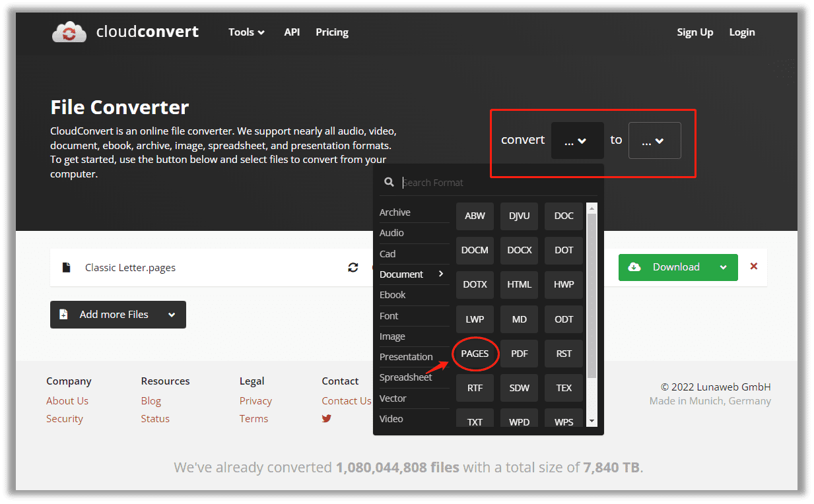Image resolution: width=814 pixels, height=504 pixels.
Task: Choose the WPS format
Action: pos(564,418)
